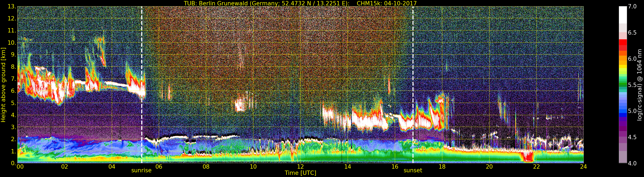
Task: Click the x-axis tick label '22'
Action: (536, 167)
